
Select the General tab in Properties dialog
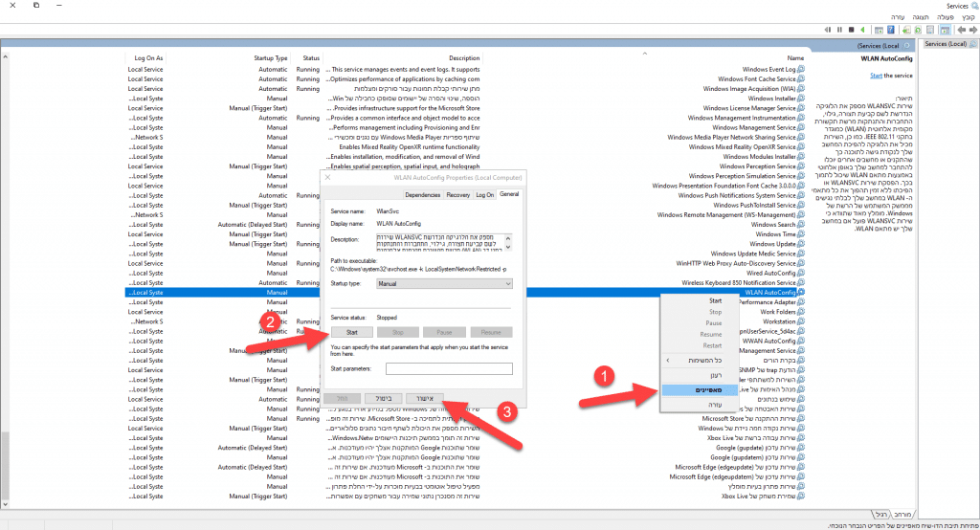point(509,194)
